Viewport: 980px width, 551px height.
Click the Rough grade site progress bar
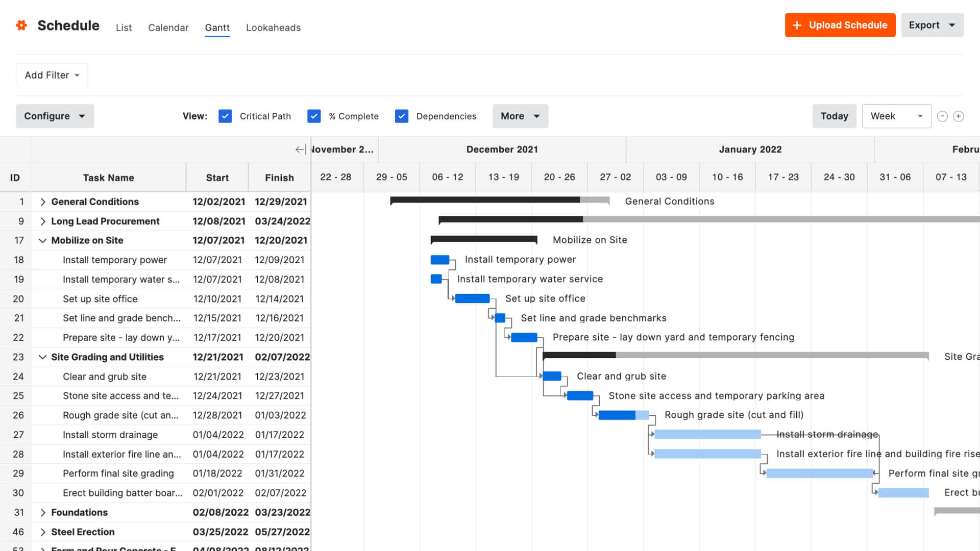click(624, 415)
